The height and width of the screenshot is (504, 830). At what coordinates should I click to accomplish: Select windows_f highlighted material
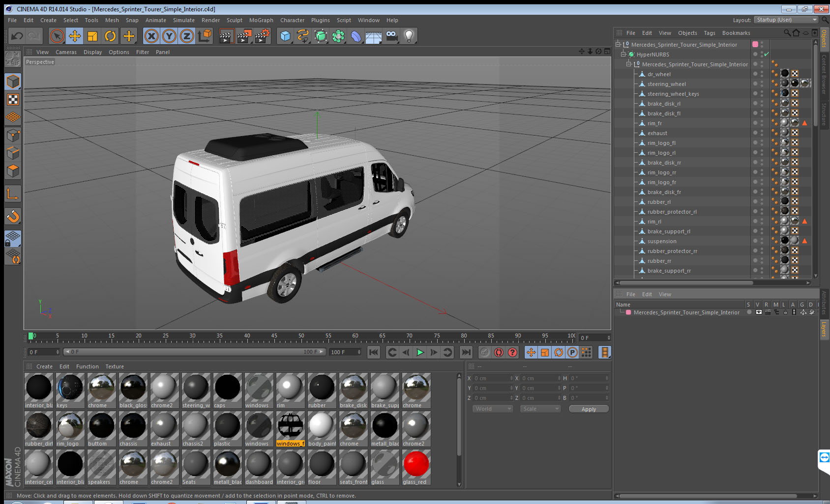tap(290, 429)
